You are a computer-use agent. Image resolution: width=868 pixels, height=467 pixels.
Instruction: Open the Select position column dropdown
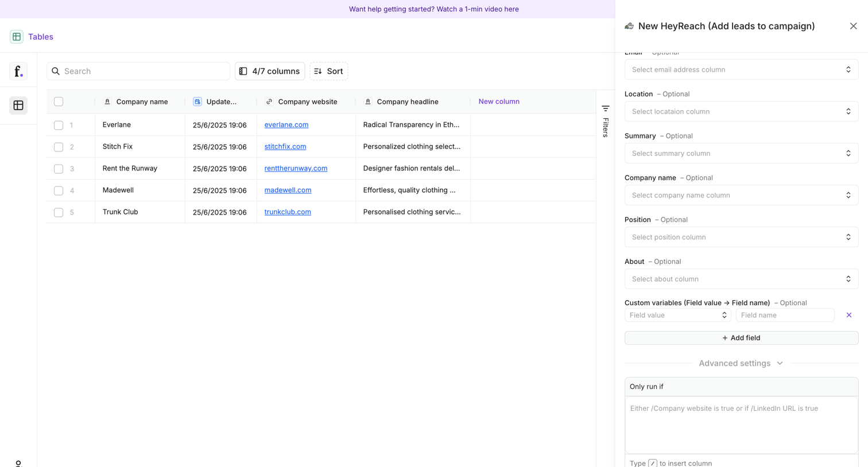pyautogui.click(x=741, y=237)
